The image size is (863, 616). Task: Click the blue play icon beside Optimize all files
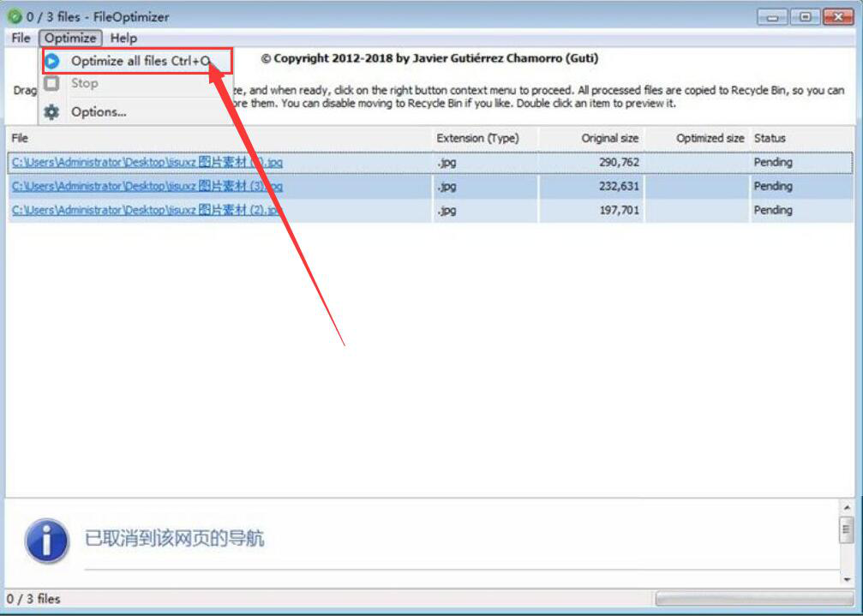click(x=51, y=61)
